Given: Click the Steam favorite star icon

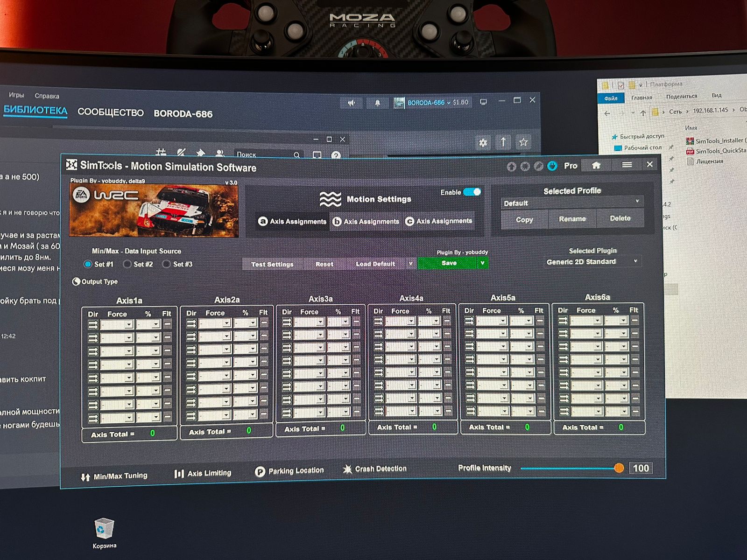Looking at the screenshot, I should [x=523, y=142].
